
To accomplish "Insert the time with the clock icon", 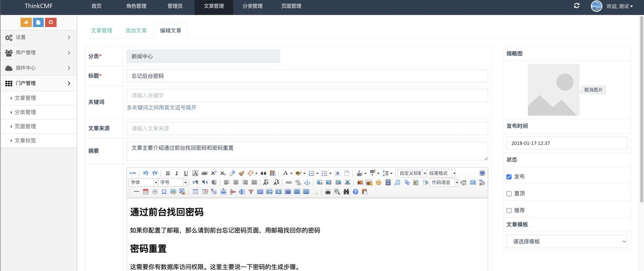I will (155, 192).
